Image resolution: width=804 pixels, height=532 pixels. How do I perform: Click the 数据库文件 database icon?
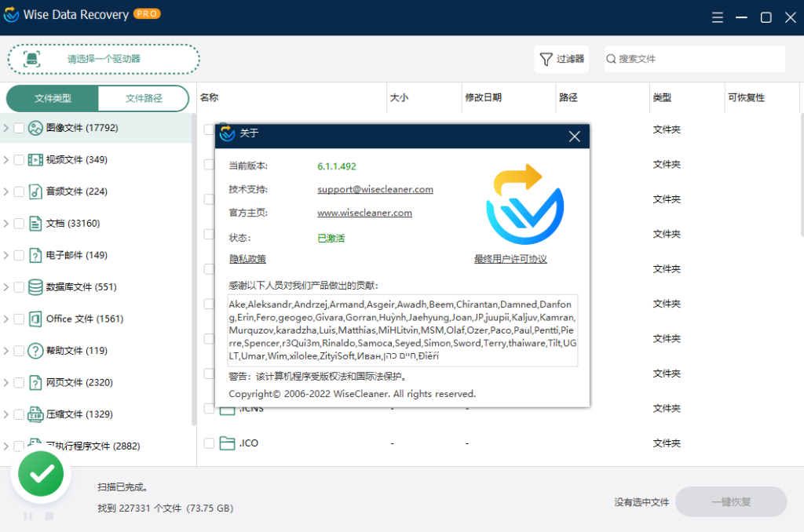(35, 287)
